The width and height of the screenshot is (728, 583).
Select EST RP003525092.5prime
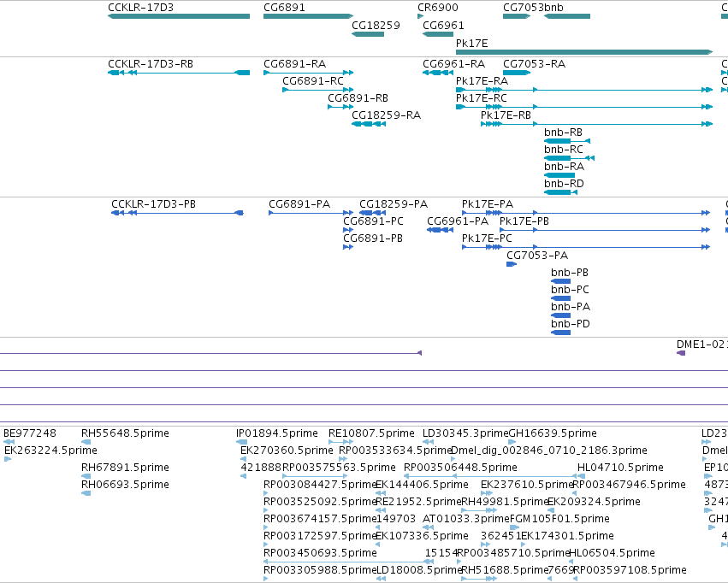click(265, 510)
